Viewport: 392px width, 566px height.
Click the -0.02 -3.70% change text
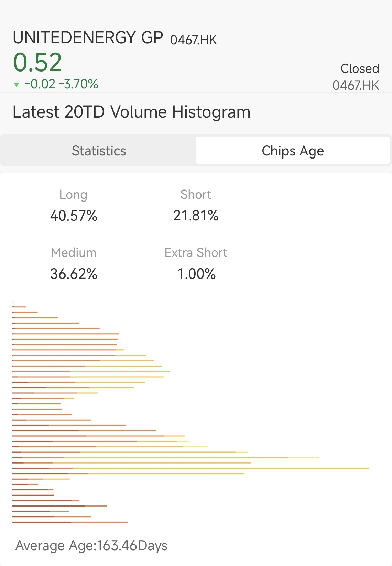[x=61, y=84]
